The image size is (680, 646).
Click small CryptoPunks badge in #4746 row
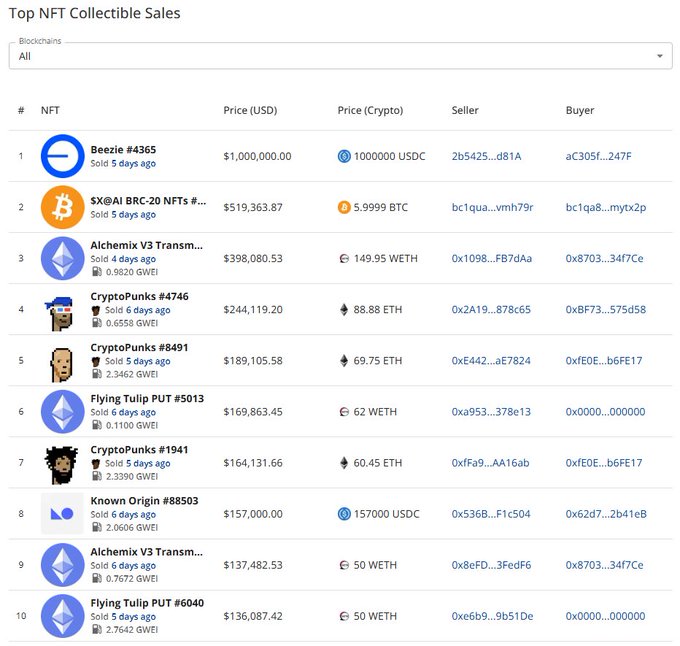[x=96, y=310]
